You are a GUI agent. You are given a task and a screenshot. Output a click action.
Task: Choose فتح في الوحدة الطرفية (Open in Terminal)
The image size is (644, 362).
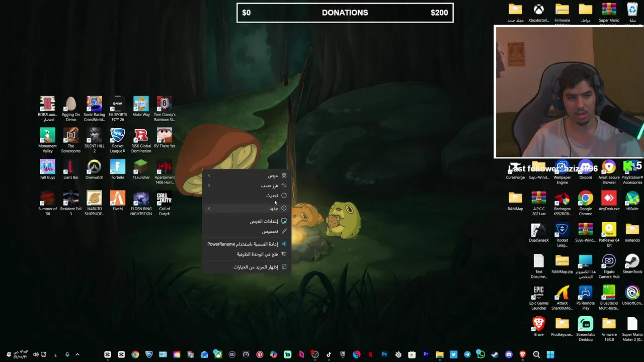(247, 254)
